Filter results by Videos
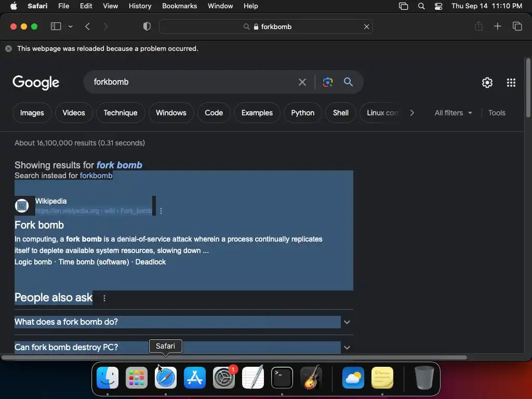Screen dimensions: 532x399 tap(74, 113)
